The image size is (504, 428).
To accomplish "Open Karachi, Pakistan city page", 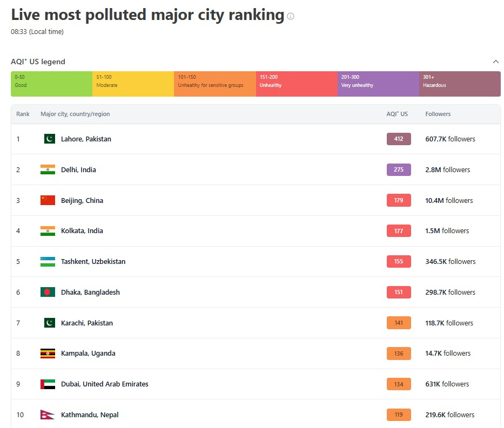I will pos(87,323).
